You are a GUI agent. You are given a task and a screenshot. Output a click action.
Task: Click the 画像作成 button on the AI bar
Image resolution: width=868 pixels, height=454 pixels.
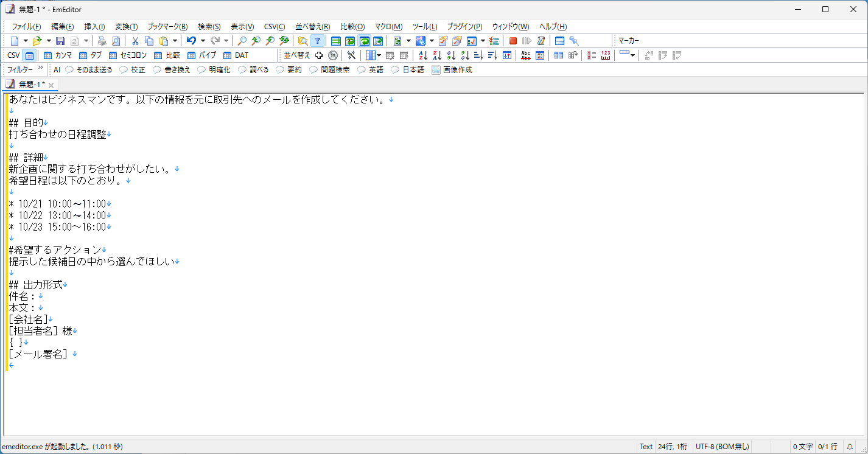(x=452, y=69)
